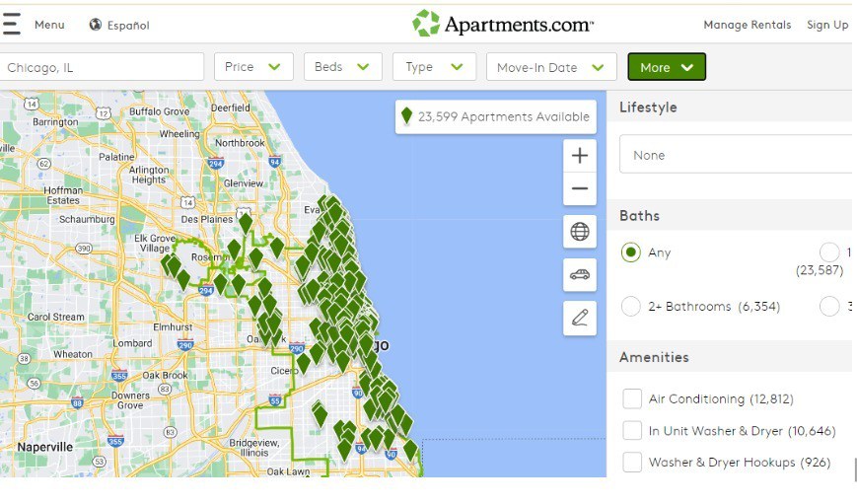Open the Manage Rentals link
Viewport: 857px width, 504px height.
[747, 25]
